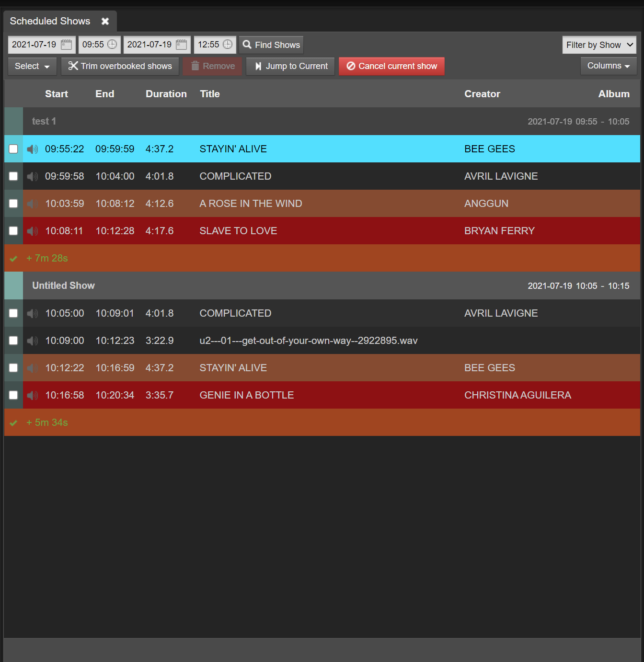Viewport: 644px width, 662px height.
Task: Click the ANGGUN creator cell
Action: pos(486,204)
